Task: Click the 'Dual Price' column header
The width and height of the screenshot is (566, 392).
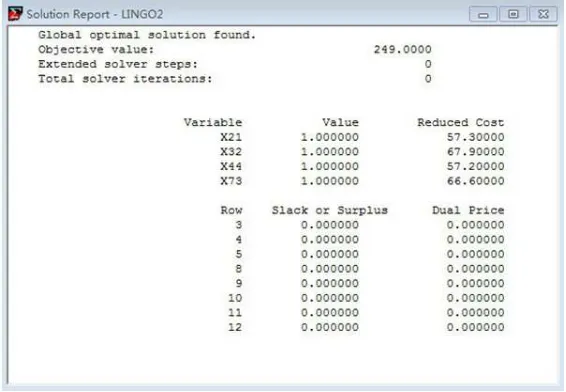Action: tap(468, 210)
